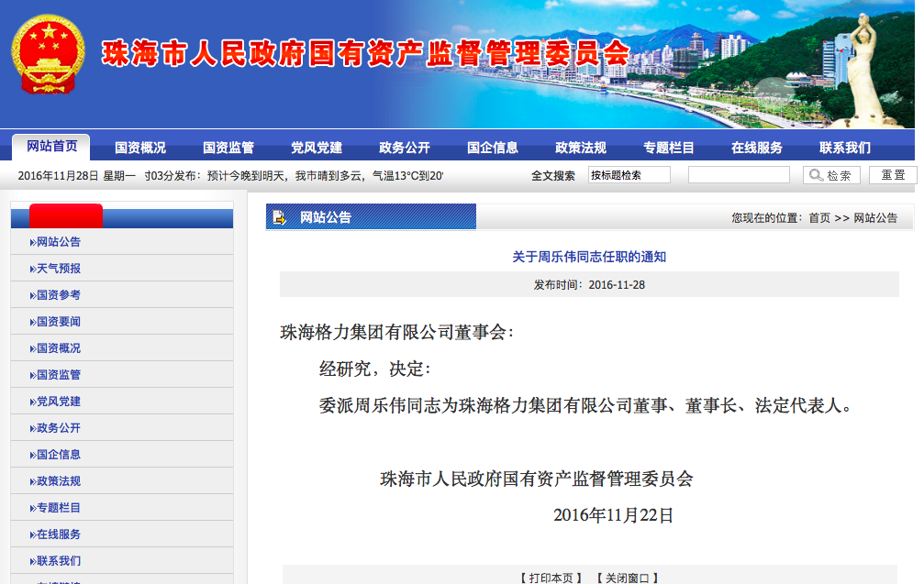924x584 pixels.
Task: Select 党风党建 in top navigation
Action: pos(317,148)
